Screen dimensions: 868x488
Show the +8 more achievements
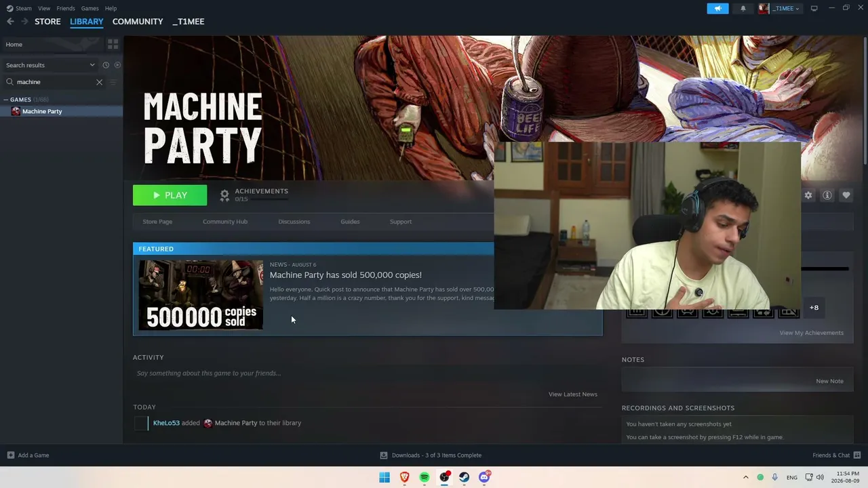point(814,308)
